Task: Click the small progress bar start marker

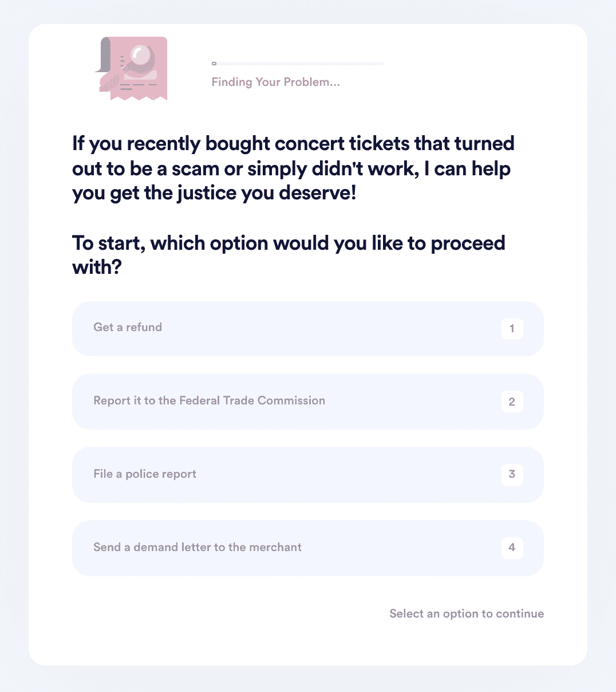Action: click(x=214, y=64)
